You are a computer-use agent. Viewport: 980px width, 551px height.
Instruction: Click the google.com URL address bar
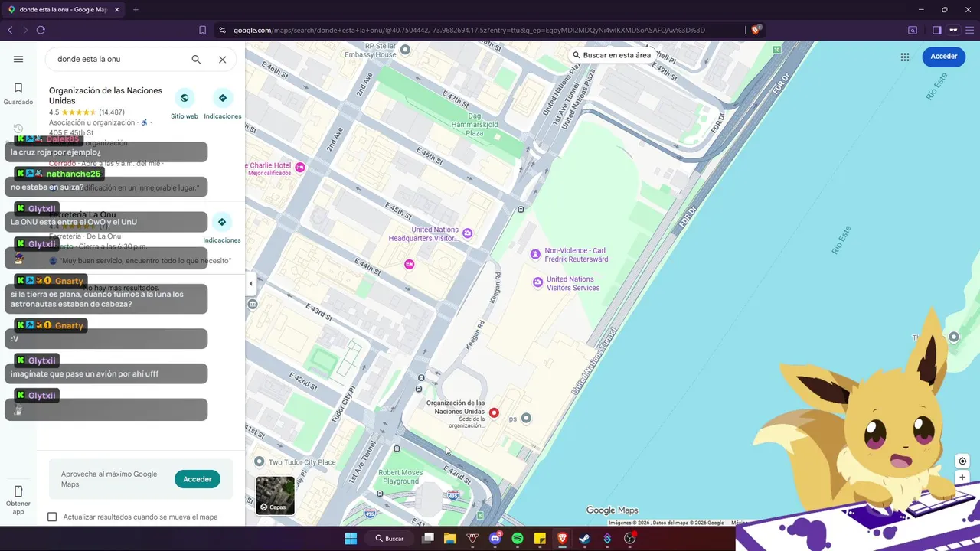pyautogui.click(x=469, y=30)
